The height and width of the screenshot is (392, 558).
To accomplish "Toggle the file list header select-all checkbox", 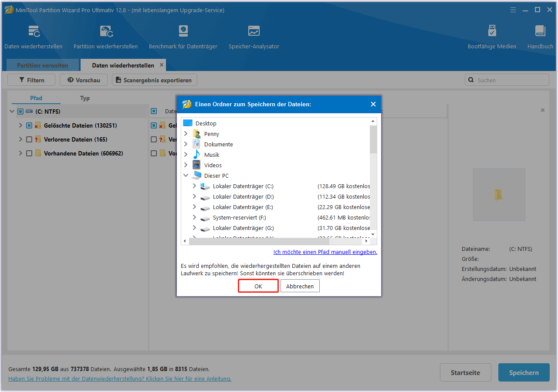I will pos(154,112).
